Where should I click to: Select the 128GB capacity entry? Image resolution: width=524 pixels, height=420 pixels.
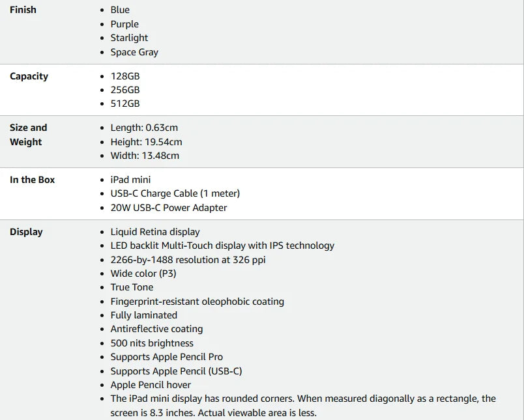(x=125, y=76)
